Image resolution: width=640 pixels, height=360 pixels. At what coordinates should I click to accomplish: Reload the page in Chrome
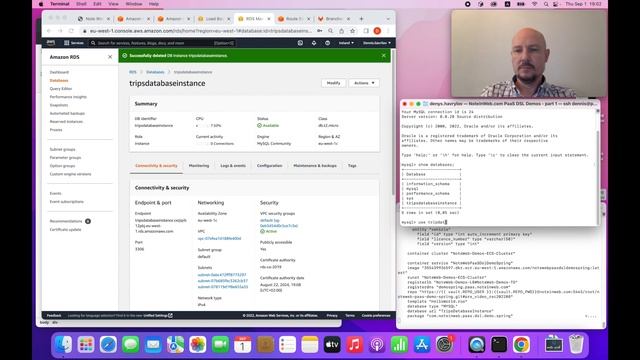pyautogui.click(x=71, y=31)
